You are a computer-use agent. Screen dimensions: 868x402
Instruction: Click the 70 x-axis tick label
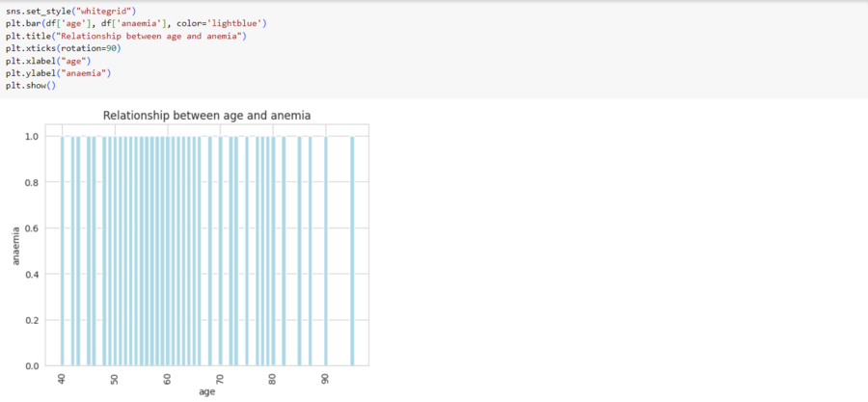pos(220,378)
